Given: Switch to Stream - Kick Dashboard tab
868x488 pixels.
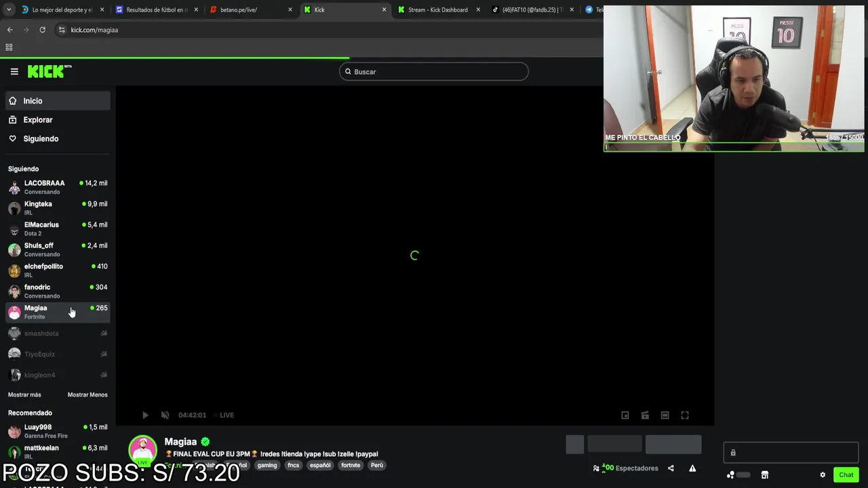Looking at the screenshot, I should pos(439,10).
